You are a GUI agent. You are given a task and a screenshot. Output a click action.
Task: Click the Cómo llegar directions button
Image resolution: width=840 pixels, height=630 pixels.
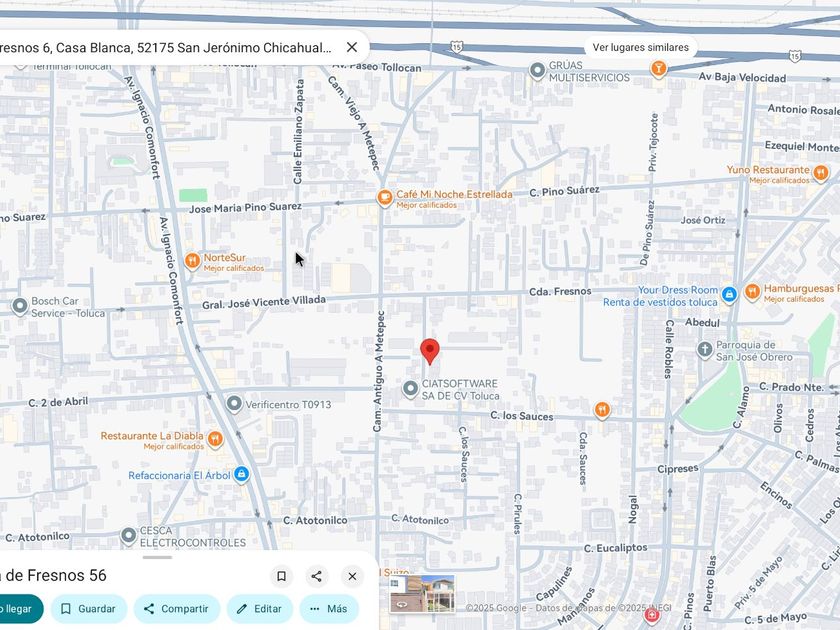(x=20, y=609)
